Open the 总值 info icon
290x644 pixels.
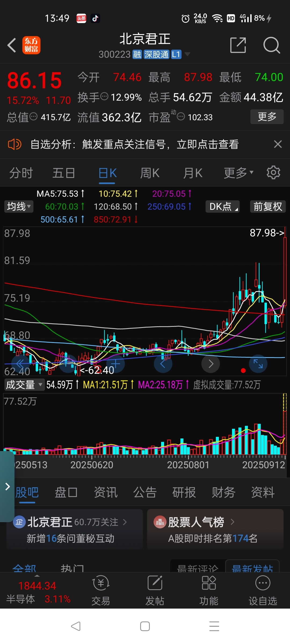pos(33,116)
